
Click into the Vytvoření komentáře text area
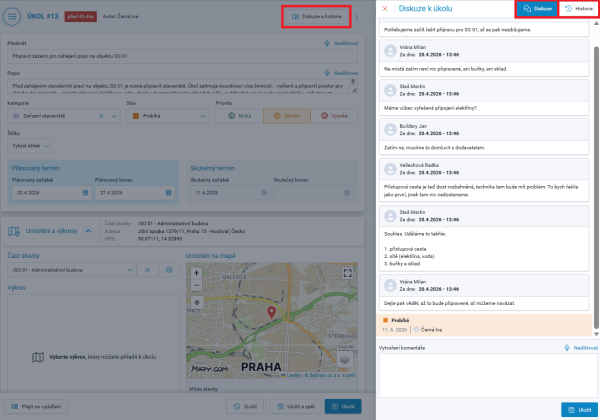tap(488, 376)
